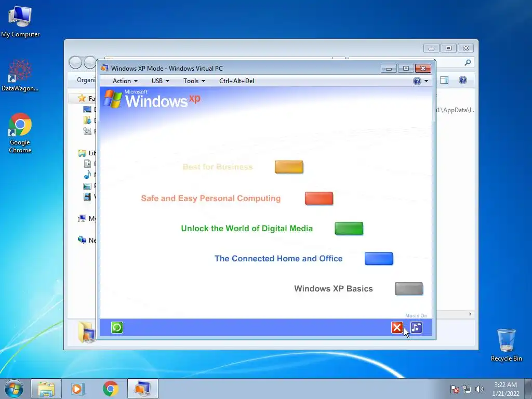Click the Explorer search magnifier icon
Screen dimensions: 532x399
pos(468,62)
